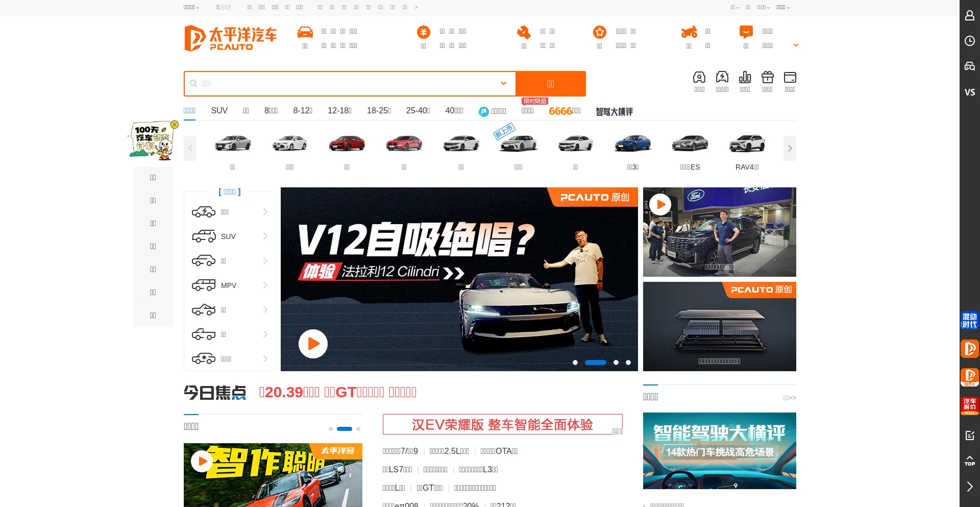Click the TOP back-to-top icon
This screenshot has width=980, height=507.
click(970, 461)
